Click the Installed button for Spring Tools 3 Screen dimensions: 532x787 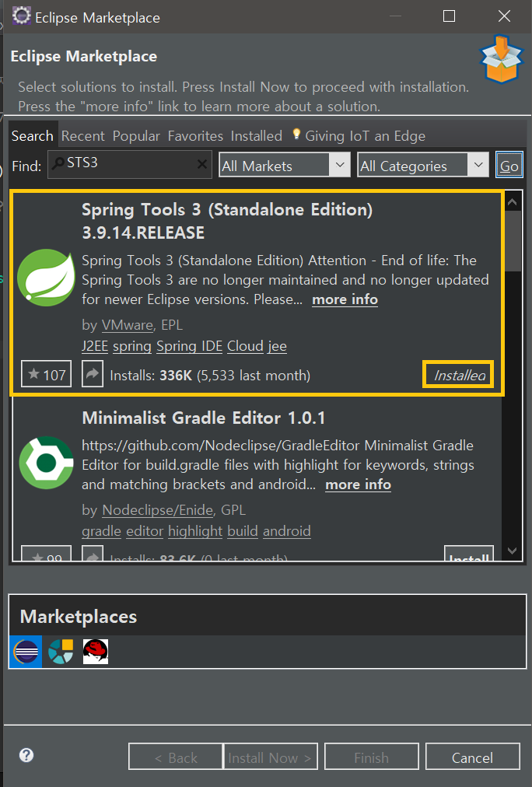(459, 375)
